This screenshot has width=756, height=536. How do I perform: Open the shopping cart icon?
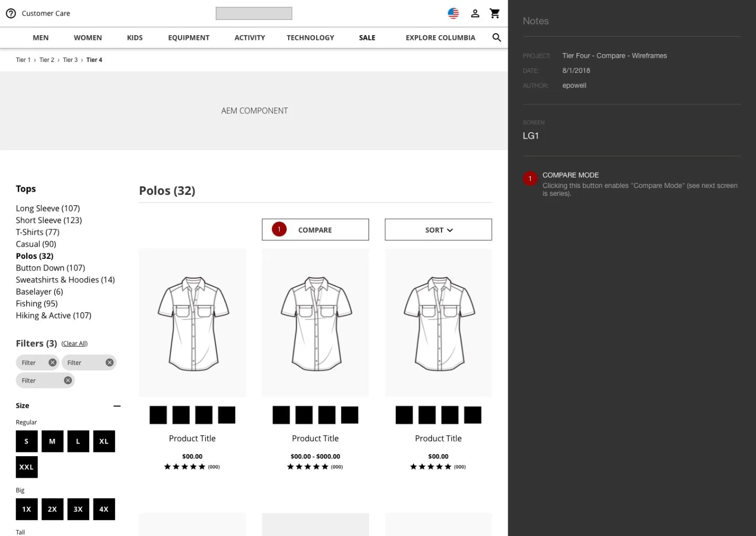495,14
